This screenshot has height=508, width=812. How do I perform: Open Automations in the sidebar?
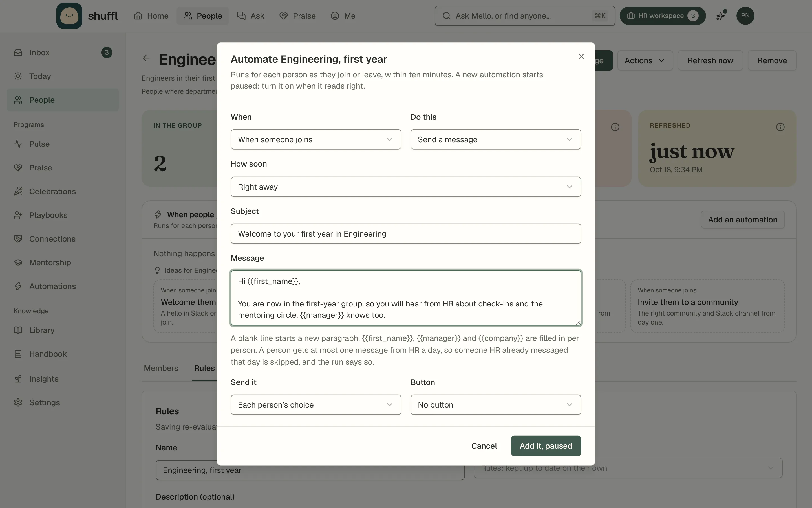coord(63,286)
